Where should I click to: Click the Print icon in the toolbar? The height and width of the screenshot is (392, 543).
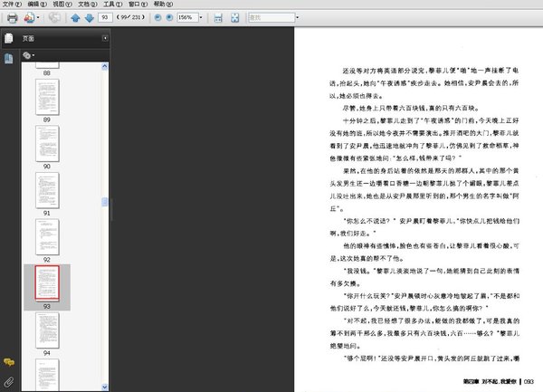pyautogui.click(x=12, y=17)
